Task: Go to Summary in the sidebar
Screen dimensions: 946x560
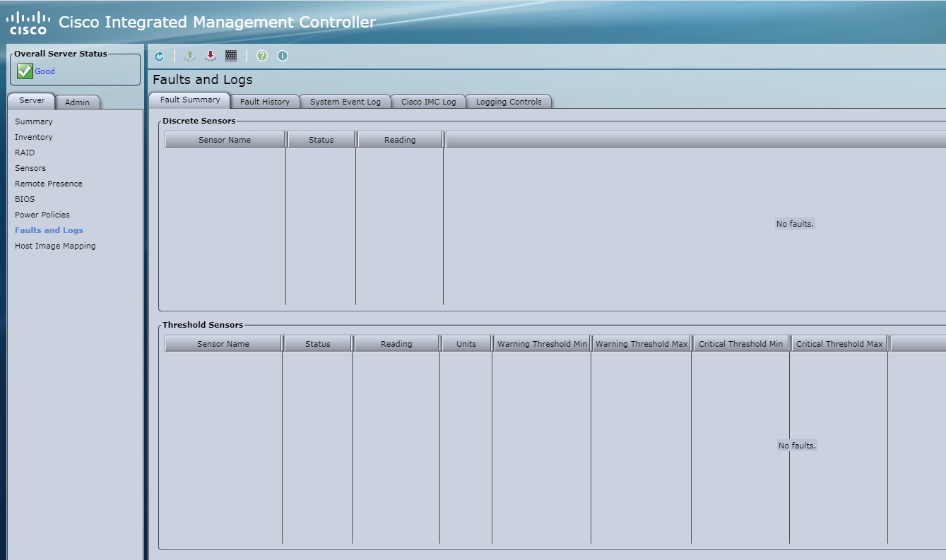Action: (34, 121)
